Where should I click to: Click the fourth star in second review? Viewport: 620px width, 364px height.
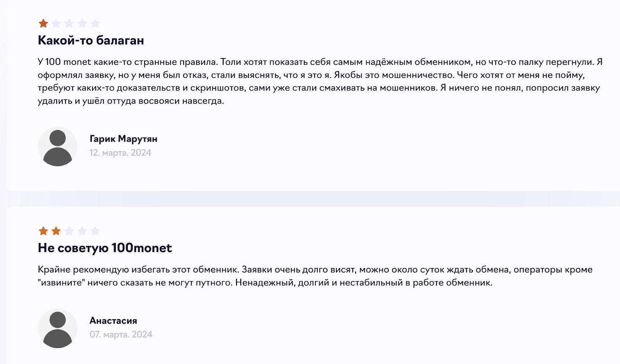click(82, 231)
